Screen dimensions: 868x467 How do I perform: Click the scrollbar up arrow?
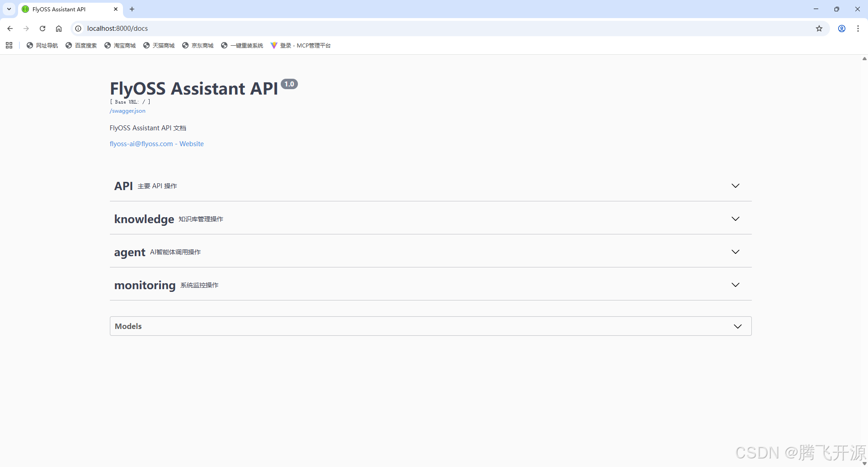coord(864,59)
